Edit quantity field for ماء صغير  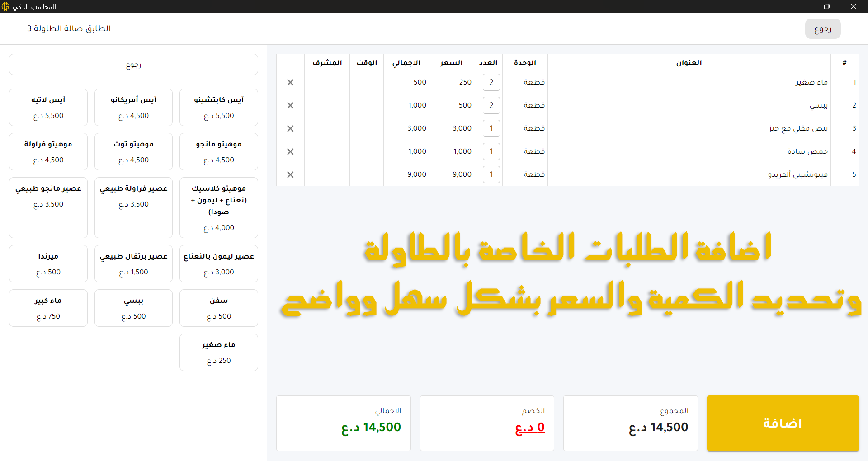[x=491, y=82]
